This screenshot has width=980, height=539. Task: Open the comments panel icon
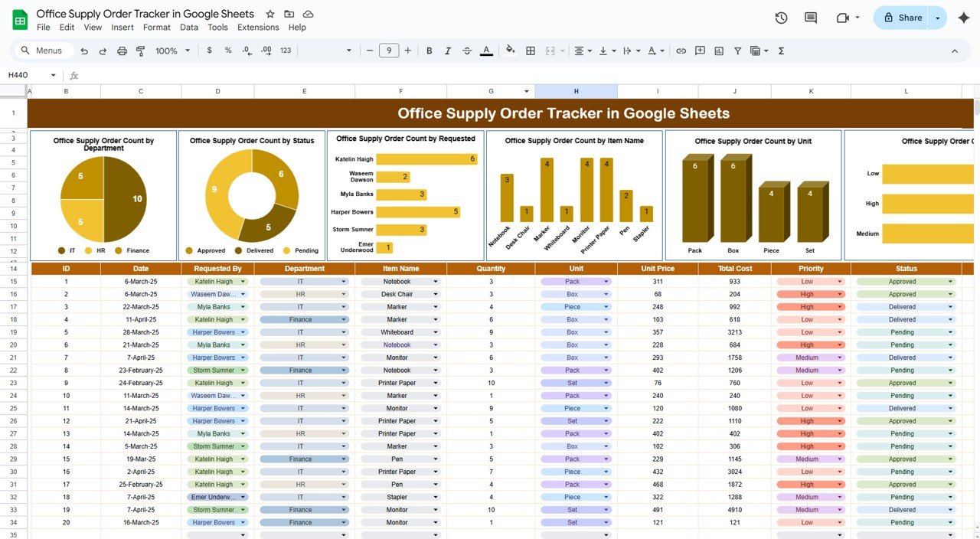811,18
